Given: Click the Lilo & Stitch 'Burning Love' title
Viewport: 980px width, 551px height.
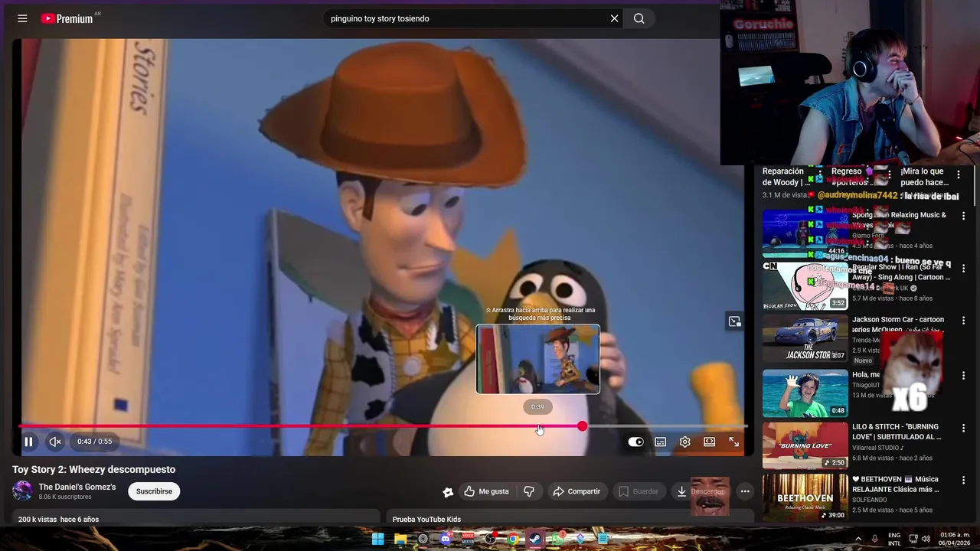Looking at the screenshot, I should (897, 432).
